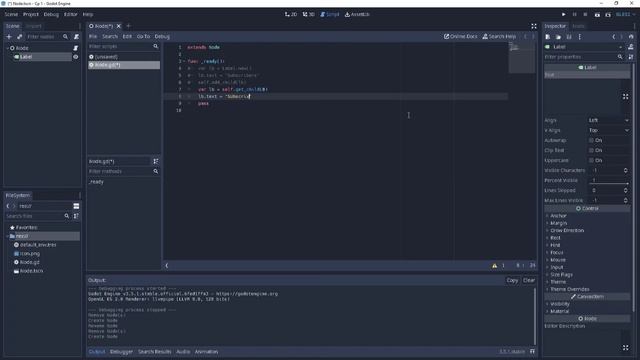Image resolution: width=640 pixels, height=360 pixels.
Task: Toggle Uppercase checkbox
Action: coord(591,160)
